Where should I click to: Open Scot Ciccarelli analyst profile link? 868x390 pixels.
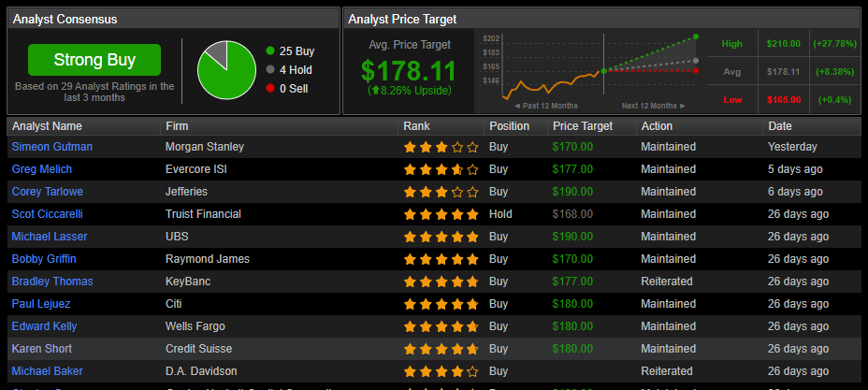pos(48,214)
